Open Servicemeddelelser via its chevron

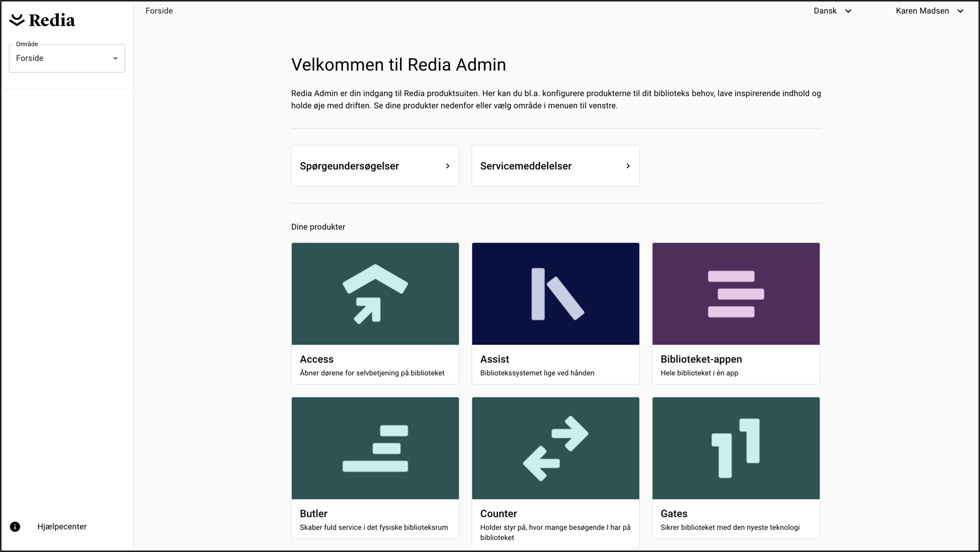click(x=628, y=165)
